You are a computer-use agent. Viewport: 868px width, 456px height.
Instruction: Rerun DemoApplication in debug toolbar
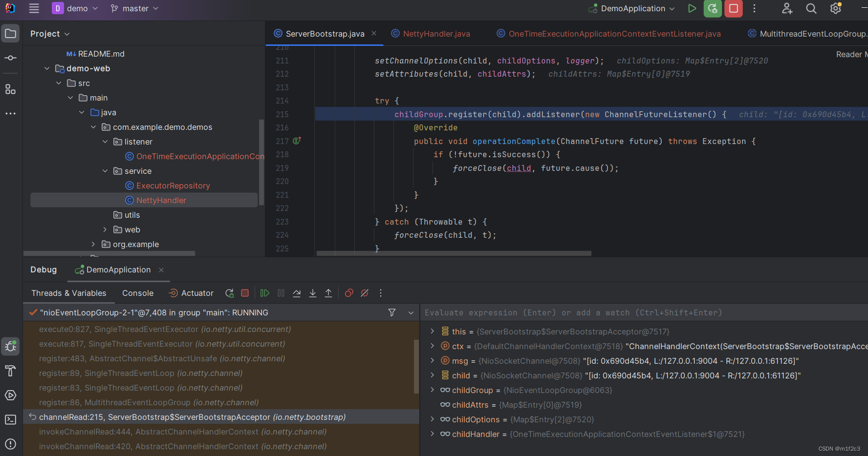coord(229,293)
